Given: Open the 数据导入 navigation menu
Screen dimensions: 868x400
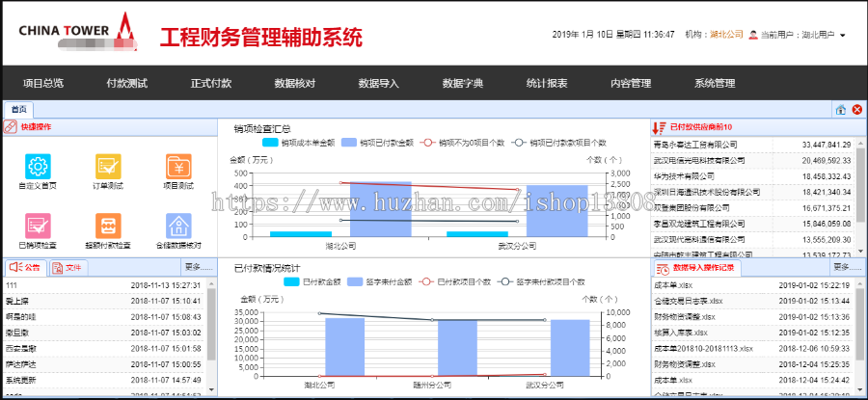Looking at the screenshot, I should tap(379, 84).
